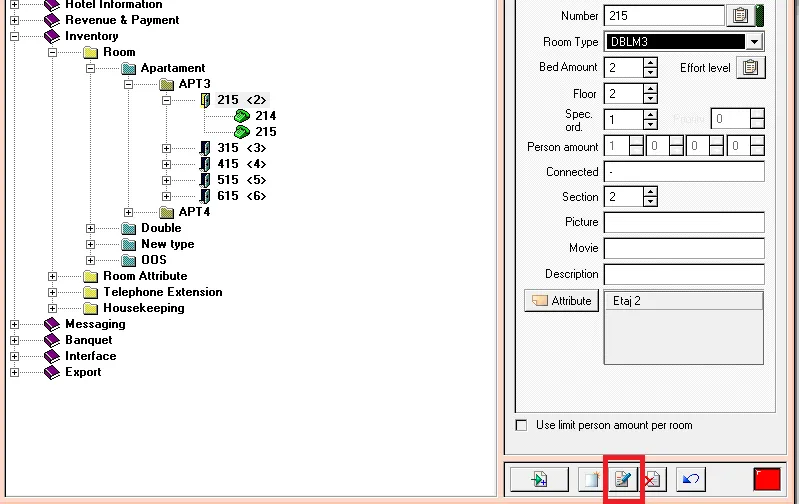
Task: Open the Effort level clipboard icon
Action: point(751,68)
